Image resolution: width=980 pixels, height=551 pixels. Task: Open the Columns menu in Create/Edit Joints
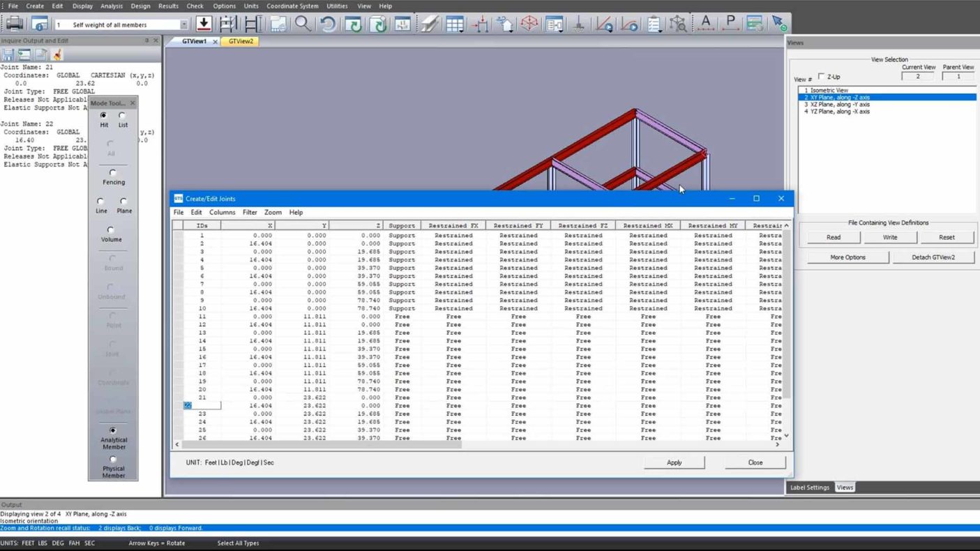tap(222, 212)
